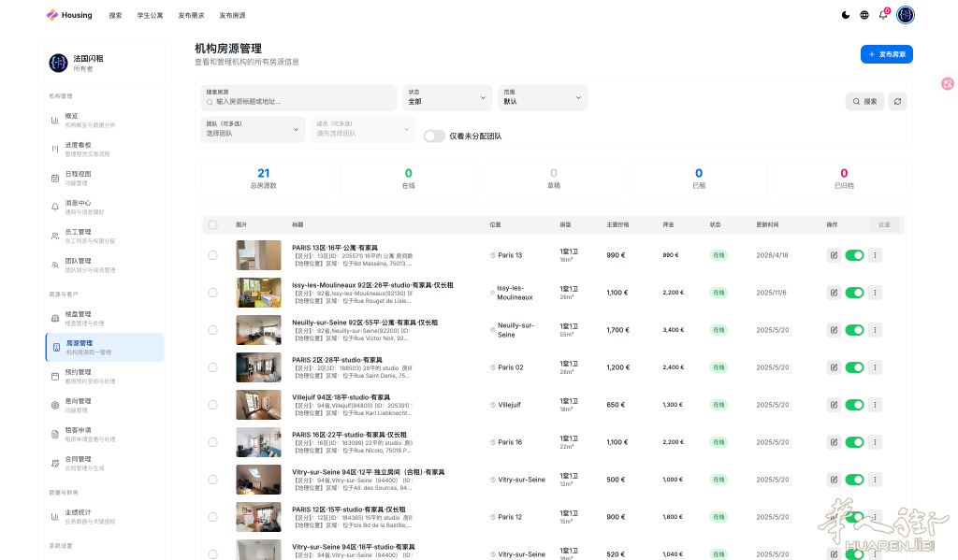Click the 搜索房源 input field
Viewport: 958px width, 560px height.
click(298, 98)
